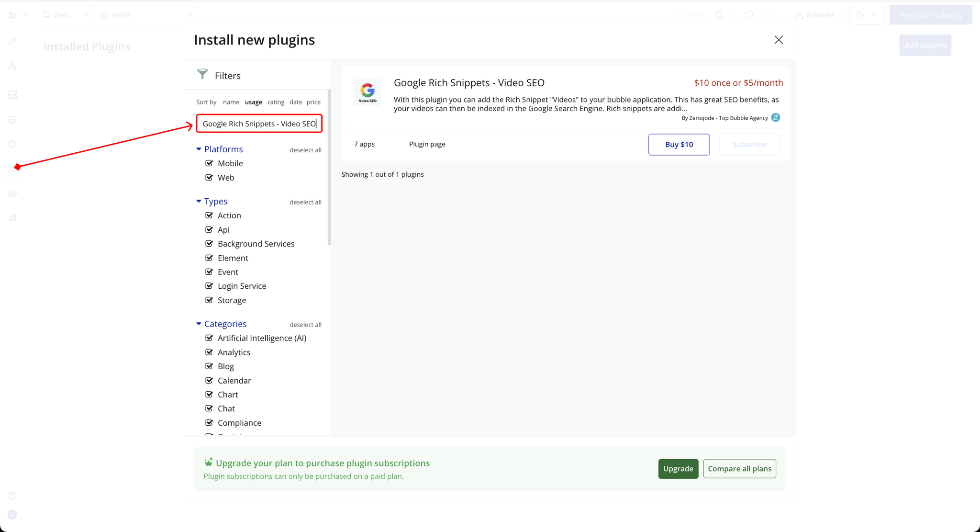Open the Plugin page link
This screenshot has width=980, height=532.
pos(427,144)
